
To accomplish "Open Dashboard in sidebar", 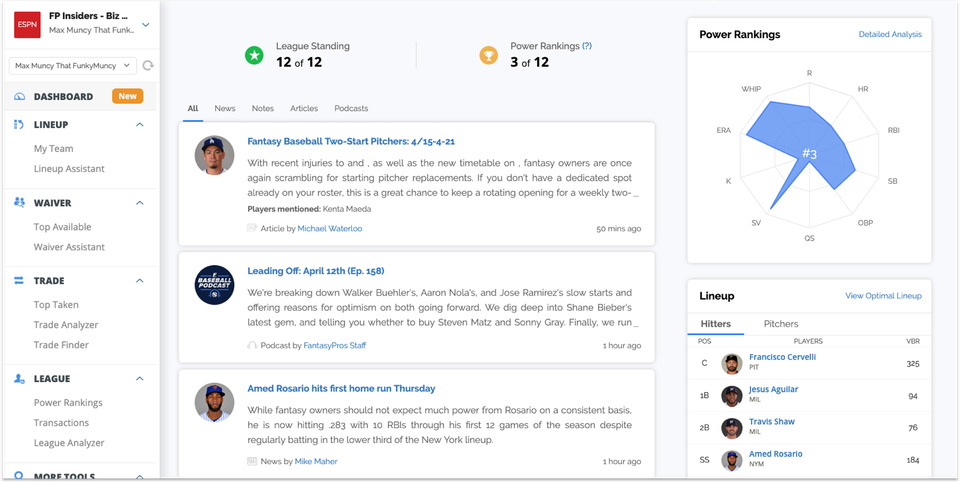I will point(64,96).
